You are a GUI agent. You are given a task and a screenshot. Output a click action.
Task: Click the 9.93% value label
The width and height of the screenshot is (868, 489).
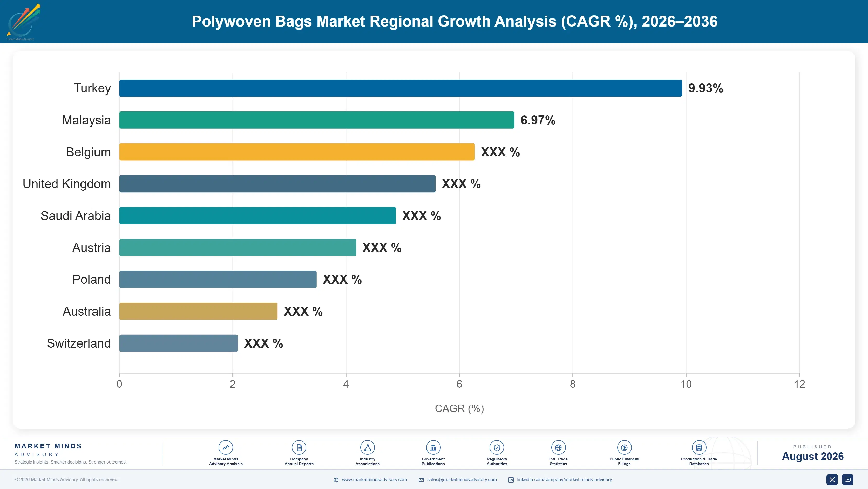[x=706, y=88]
